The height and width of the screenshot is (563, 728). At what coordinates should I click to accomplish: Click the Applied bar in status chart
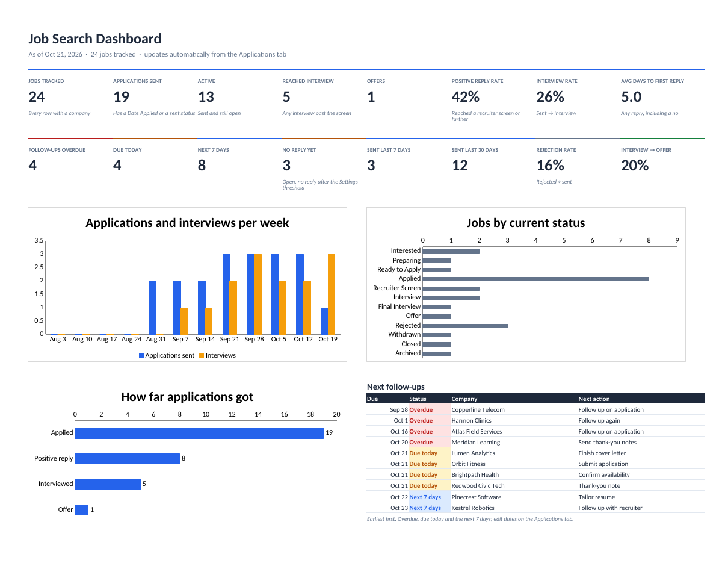click(535, 279)
